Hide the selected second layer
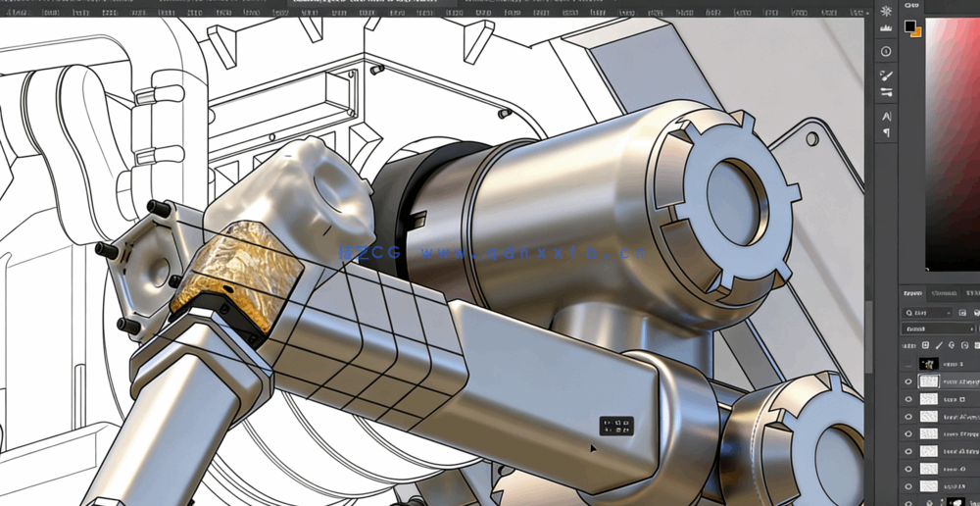Viewport: 980px width, 506px height. [908, 381]
